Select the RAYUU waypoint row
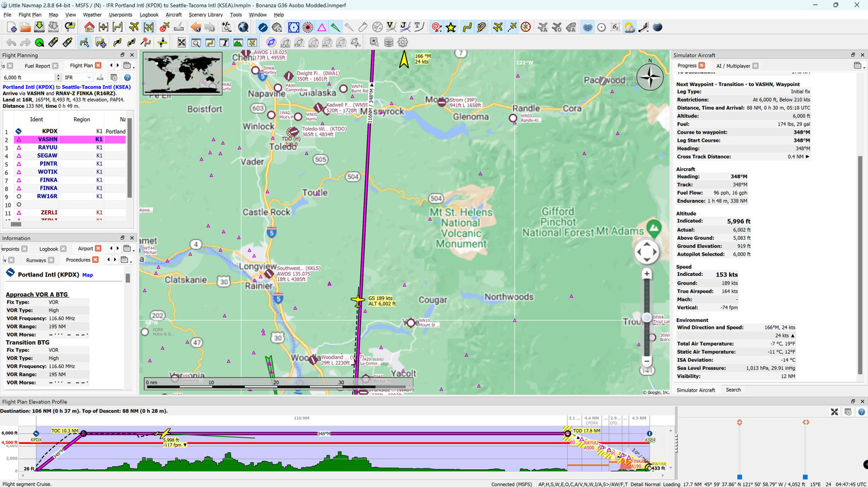Screen dimensions: 868x488 click(x=64, y=147)
